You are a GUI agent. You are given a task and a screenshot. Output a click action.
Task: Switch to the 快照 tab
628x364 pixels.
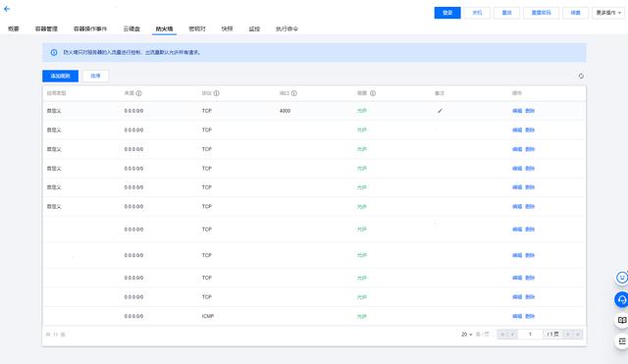[227, 28]
